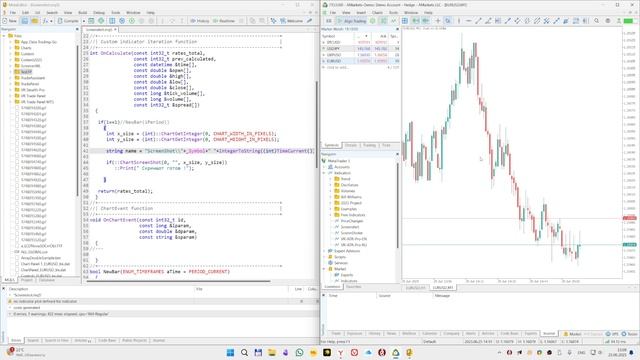Screen dimensions: 640x360
Task: Click the vertical line tool in MetaTrader
Action: coord(459,21)
